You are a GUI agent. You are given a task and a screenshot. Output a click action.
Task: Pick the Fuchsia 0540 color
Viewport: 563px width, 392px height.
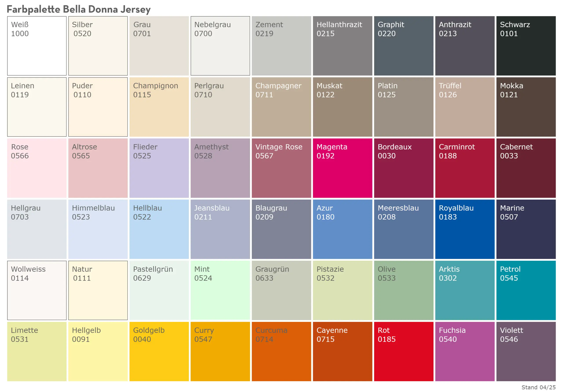click(465, 352)
